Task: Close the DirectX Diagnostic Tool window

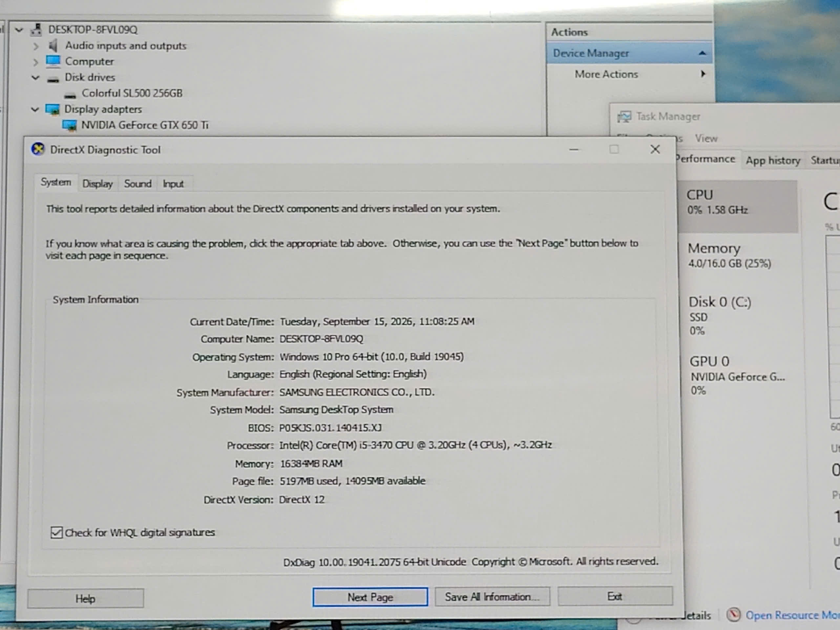Action: [655, 149]
